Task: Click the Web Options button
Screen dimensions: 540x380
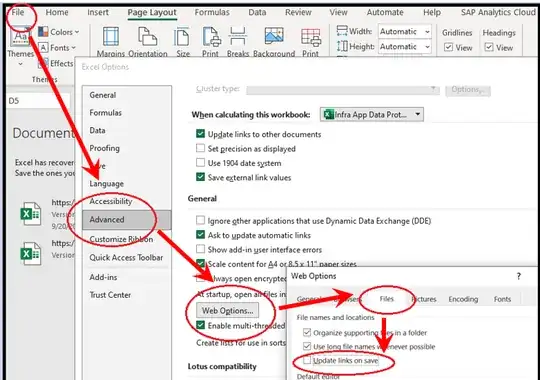Action: [227, 310]
